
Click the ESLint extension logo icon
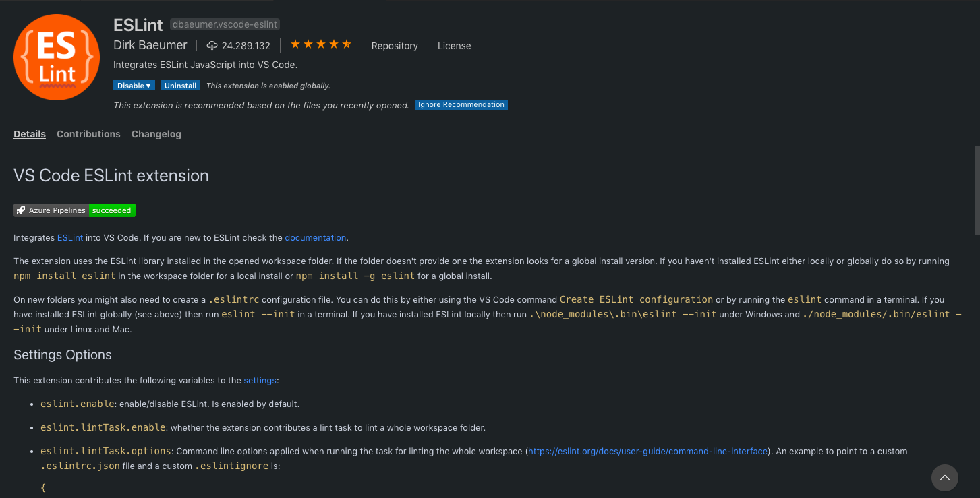click(x=57, y=57)
